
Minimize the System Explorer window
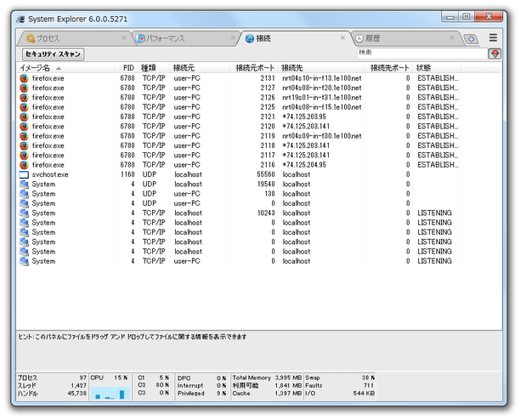tap(450, 17)
